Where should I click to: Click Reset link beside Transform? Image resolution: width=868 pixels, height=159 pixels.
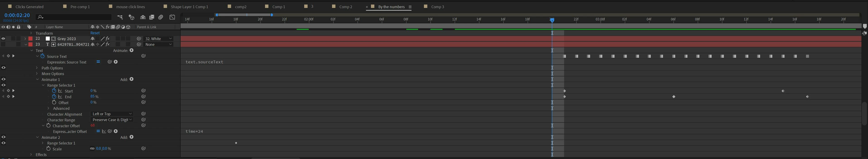[95, 33]
